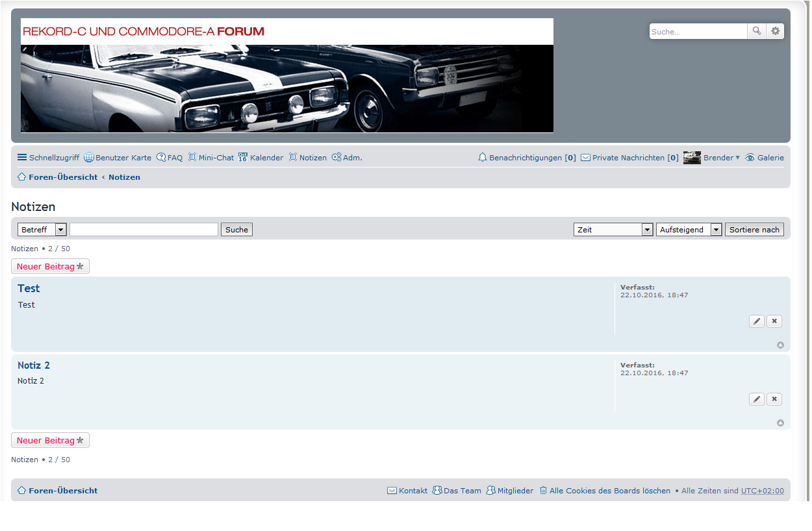The image size is (812, 531).
Task: Click the Notizen breadcrumb link
Action: 124,177
